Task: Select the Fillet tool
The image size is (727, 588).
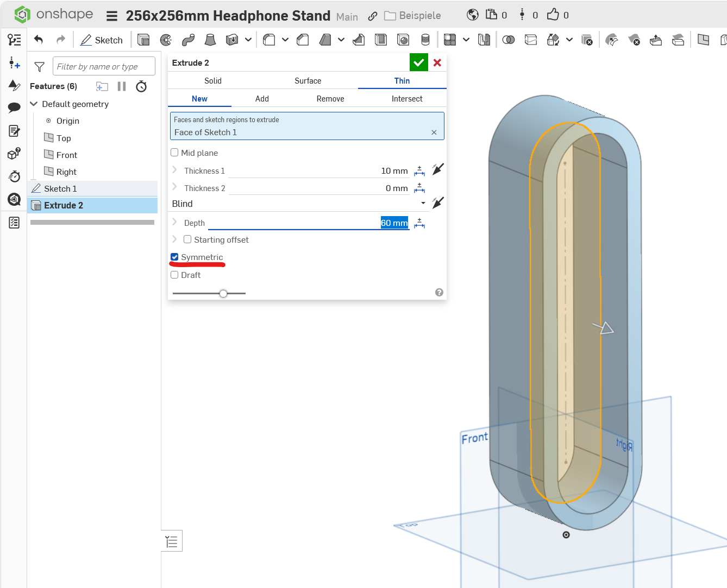Action: pyautogui.click(x=269, y=40)
